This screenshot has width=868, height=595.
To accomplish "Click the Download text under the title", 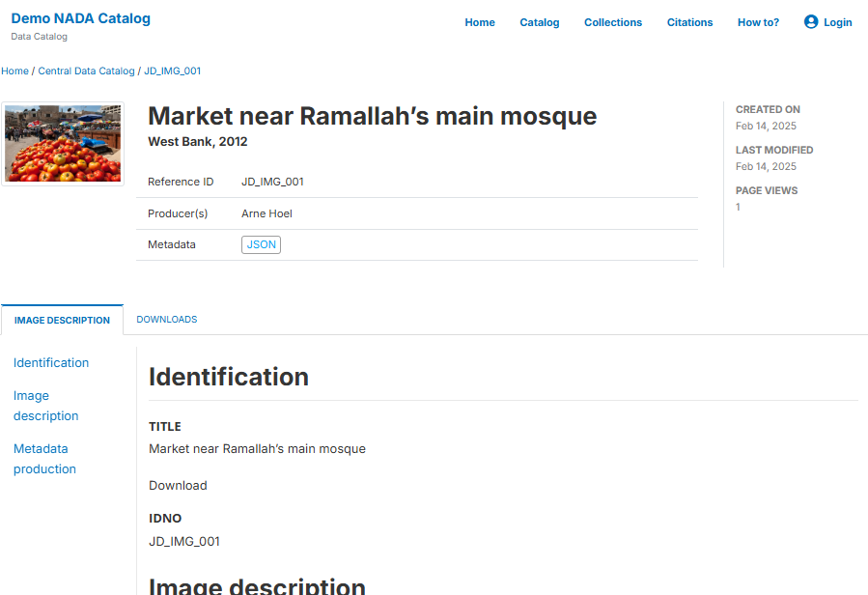I will pyautogui.click(x=178, y=486).
